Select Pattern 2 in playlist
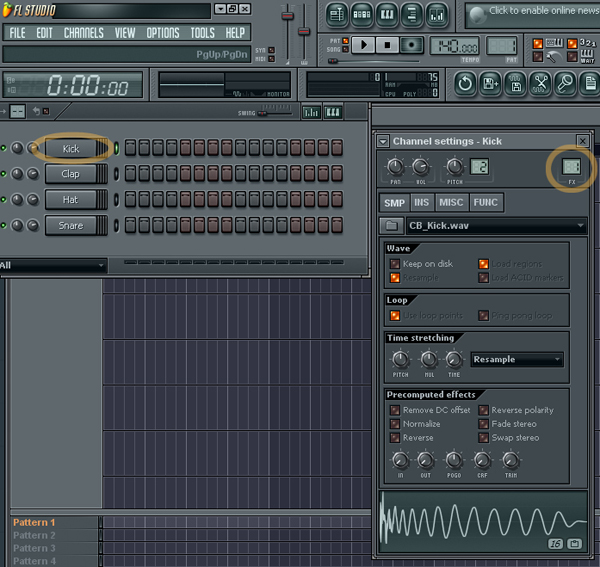600x567 pixels. 34,535
